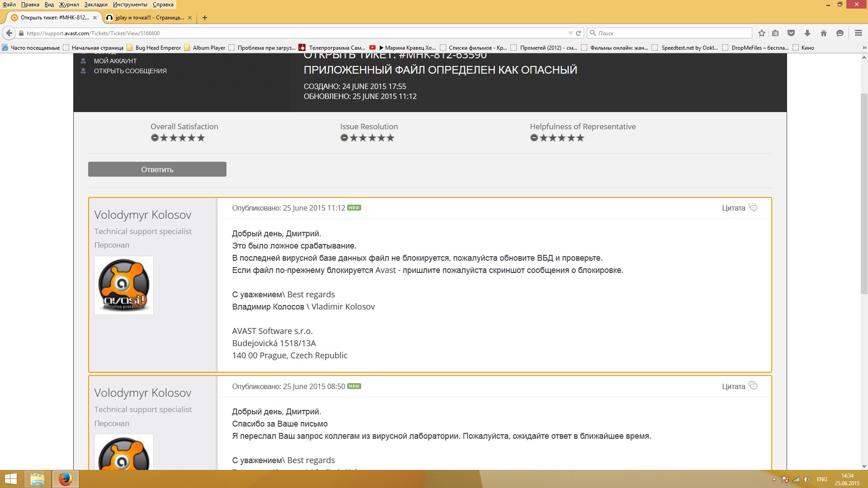
Task: Open the URL history dropdown arrow
Action: click(x=571, y=33)
